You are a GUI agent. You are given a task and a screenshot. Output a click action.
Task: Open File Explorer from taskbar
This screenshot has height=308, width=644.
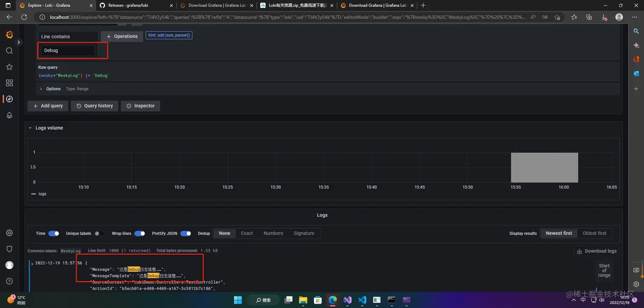pyautogui.click(x=303, y=299)
